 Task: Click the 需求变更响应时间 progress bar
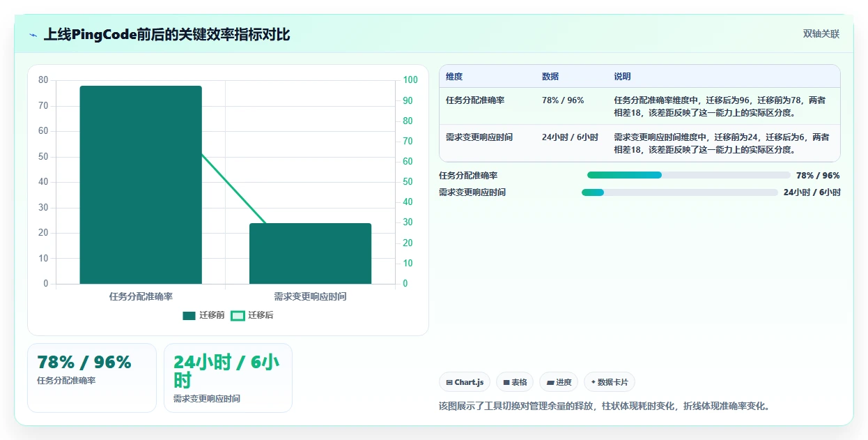point(680,192)
